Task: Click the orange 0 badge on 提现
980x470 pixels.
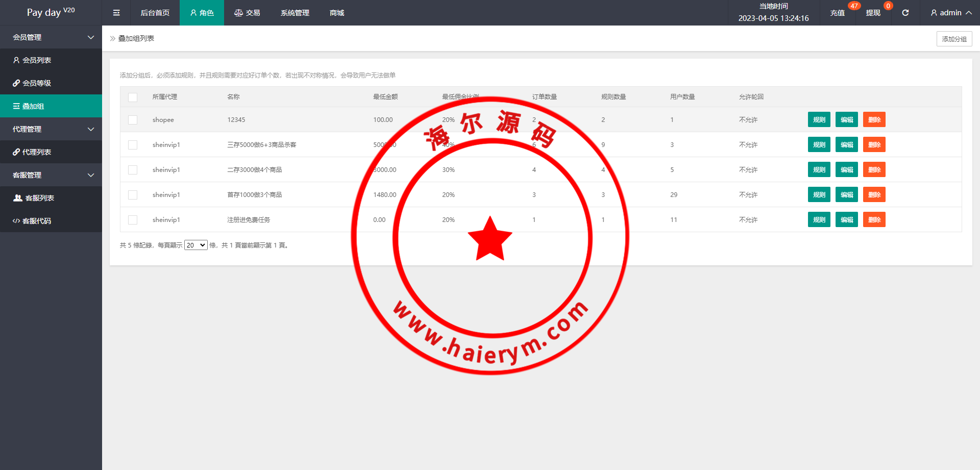Action: (888, 6)
